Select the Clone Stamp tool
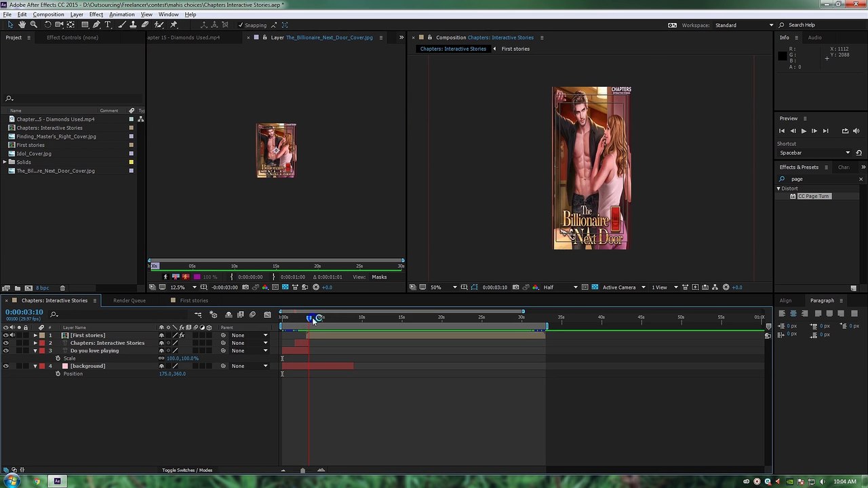Screen dimensions: 868x488 coord(134,25)
